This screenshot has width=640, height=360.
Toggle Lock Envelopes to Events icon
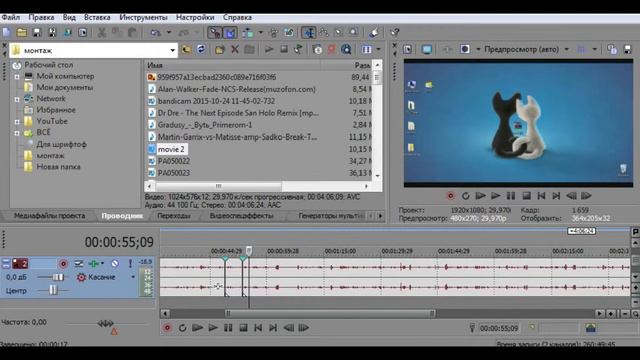(274, 33)
